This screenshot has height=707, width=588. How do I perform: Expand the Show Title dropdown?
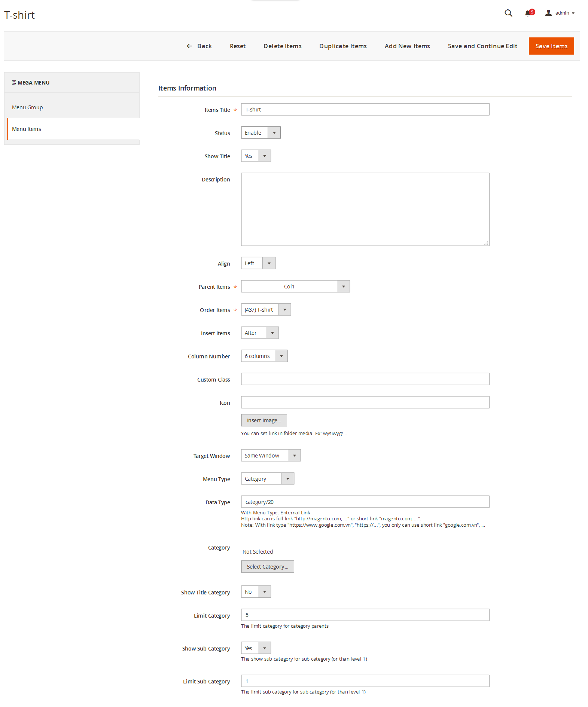coord(256,156)
